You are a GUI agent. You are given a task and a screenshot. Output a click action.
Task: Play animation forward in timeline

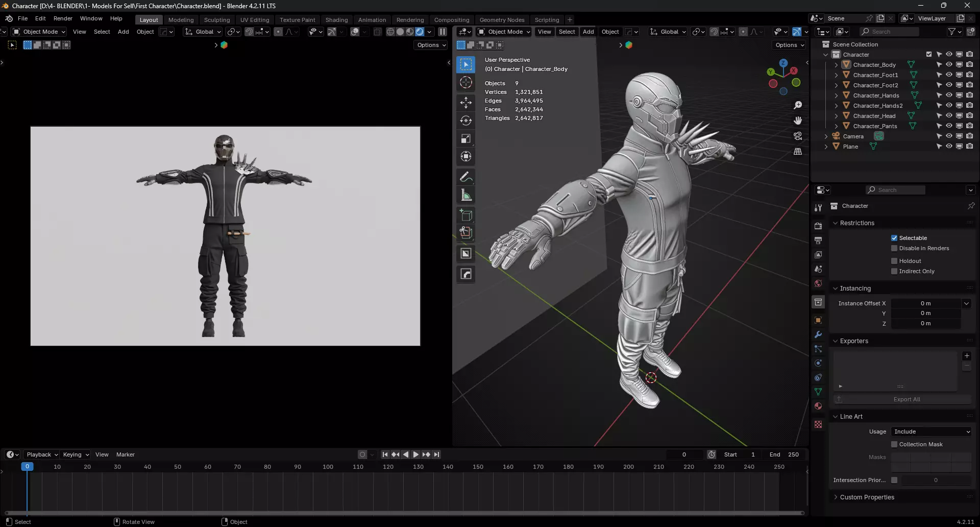pos(415,454)
